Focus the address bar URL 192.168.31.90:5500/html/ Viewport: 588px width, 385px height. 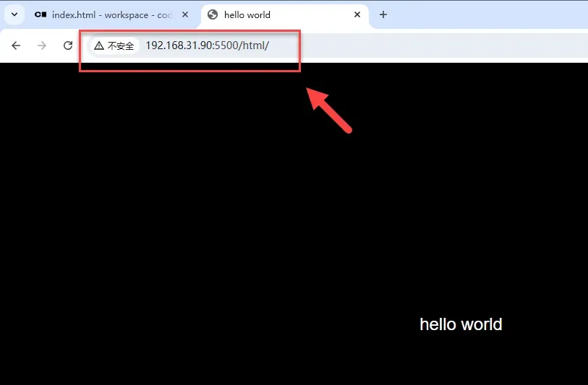pyautogui.click(x=207, y=46)
